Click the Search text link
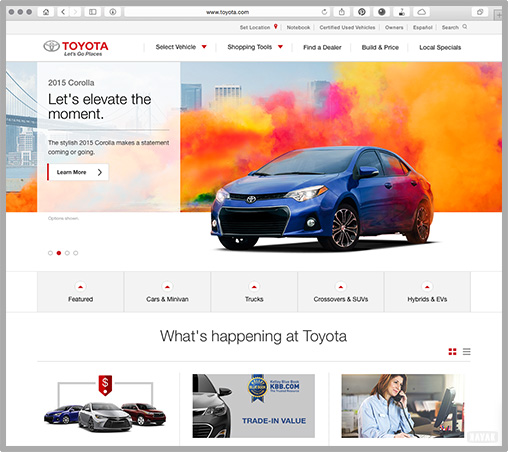The height and width of the screenshot is (452, 508). pos(450,27)
